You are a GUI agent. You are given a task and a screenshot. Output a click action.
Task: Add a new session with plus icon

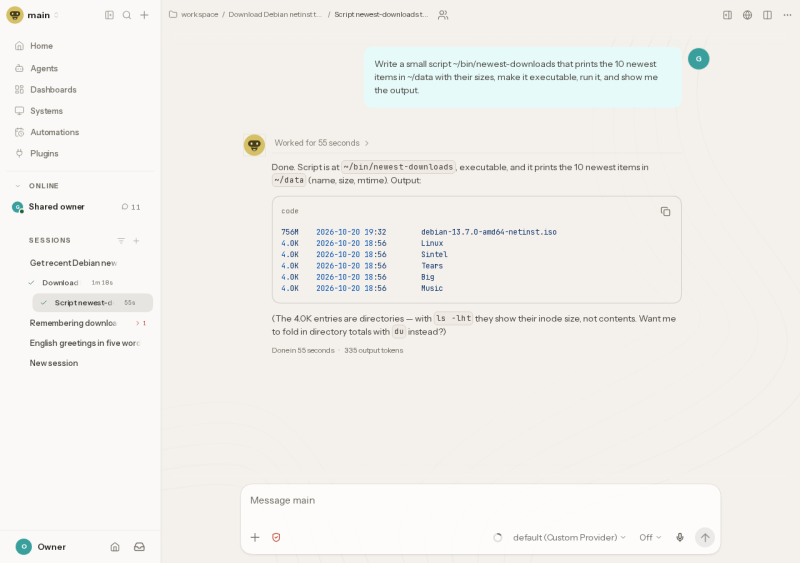tap(136, 240)
